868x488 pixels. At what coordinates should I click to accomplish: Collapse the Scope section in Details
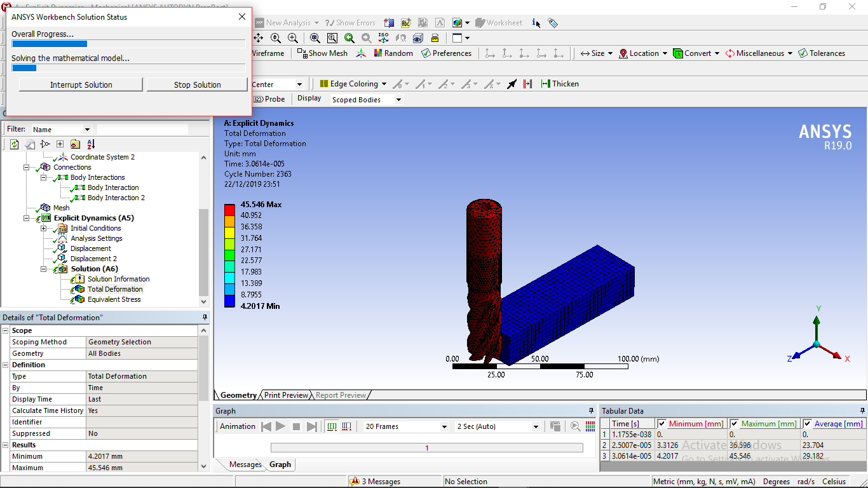pos(6,330)
